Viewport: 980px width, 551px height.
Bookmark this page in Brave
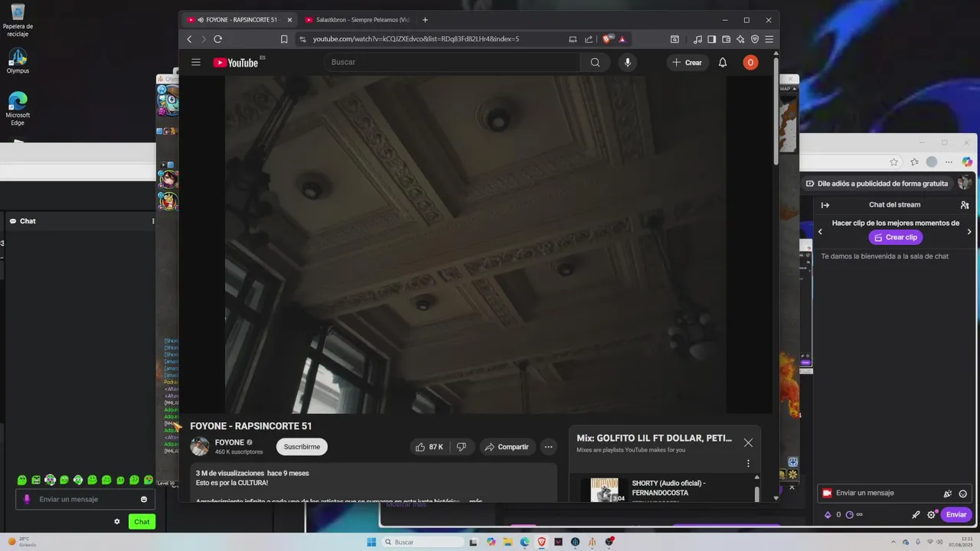coord(284,39)
